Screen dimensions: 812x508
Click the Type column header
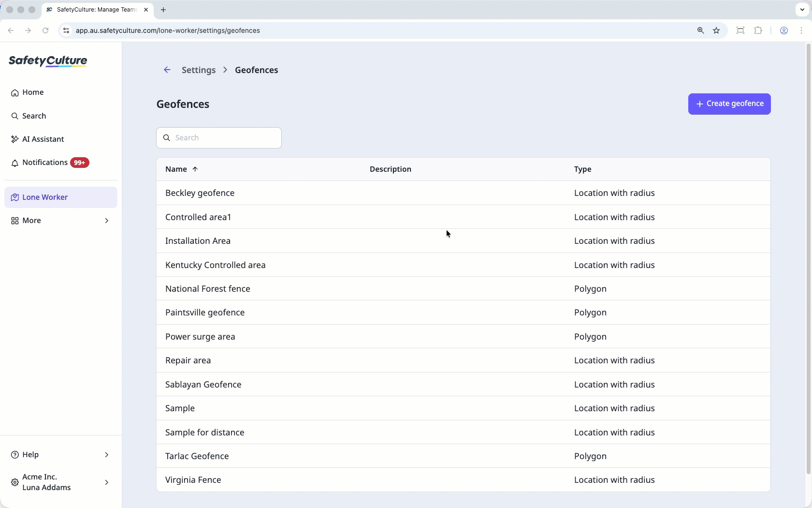pyautogui.click(x=583, y=169)
